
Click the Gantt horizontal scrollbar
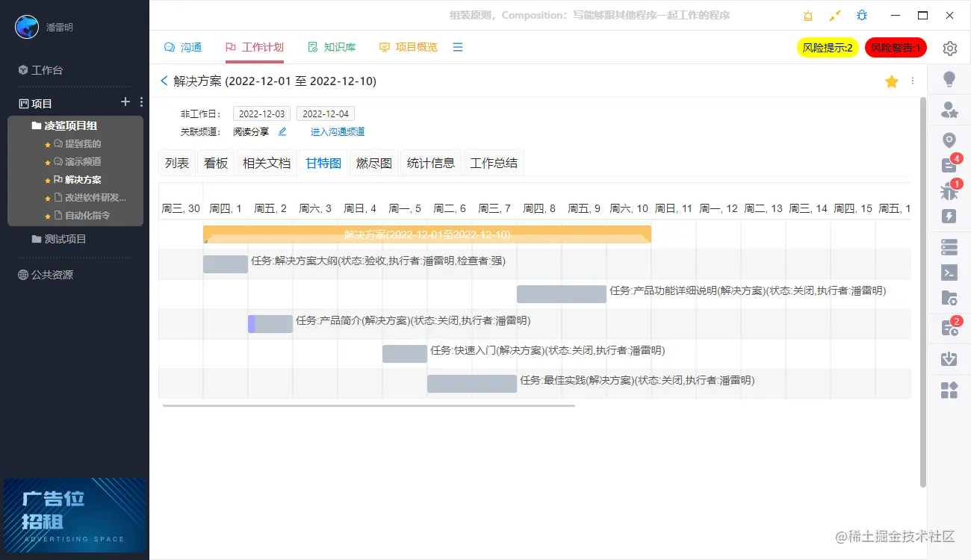coord(369,405)
